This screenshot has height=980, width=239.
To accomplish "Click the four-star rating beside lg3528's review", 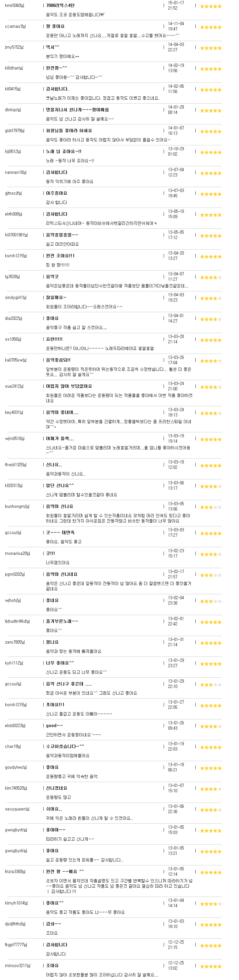I will tap(211, 277).
